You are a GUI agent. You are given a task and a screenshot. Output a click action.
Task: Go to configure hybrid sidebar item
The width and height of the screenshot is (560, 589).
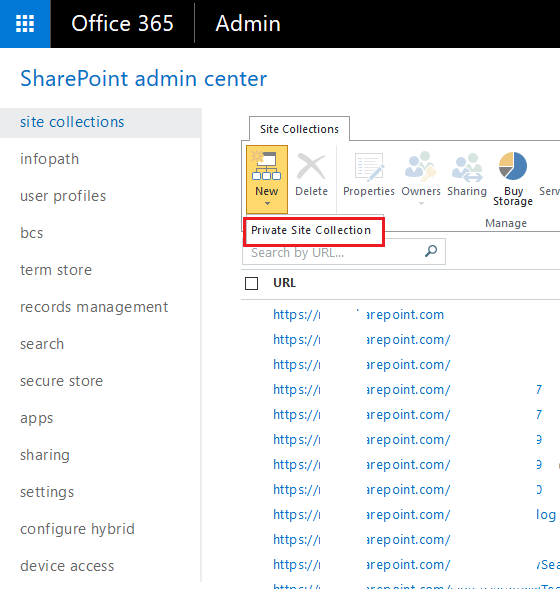77,529
